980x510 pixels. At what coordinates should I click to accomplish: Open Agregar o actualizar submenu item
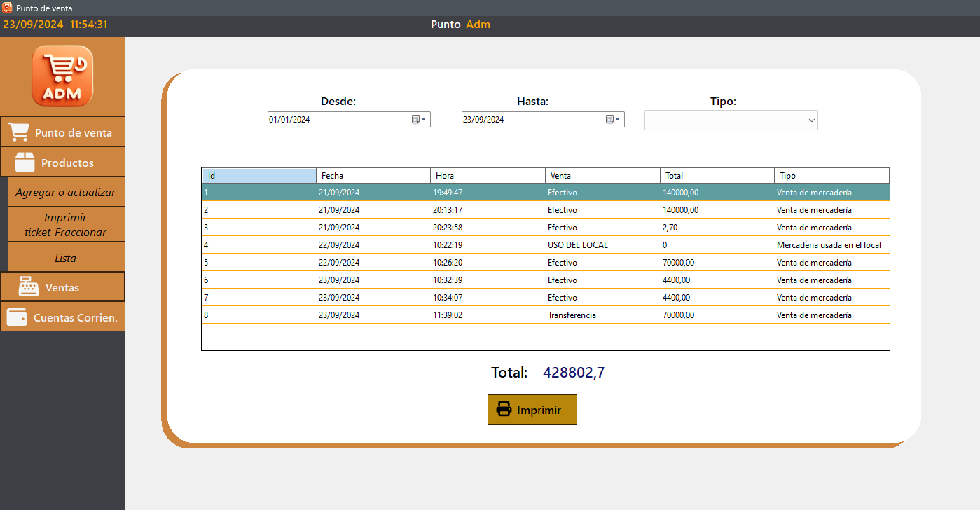pos(66,192)
